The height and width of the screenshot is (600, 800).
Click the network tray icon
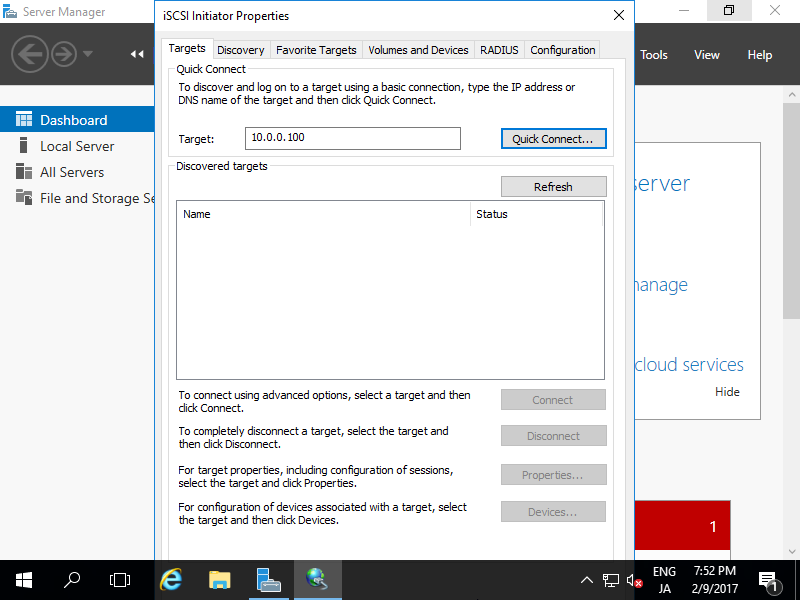[x=610, y=580]
